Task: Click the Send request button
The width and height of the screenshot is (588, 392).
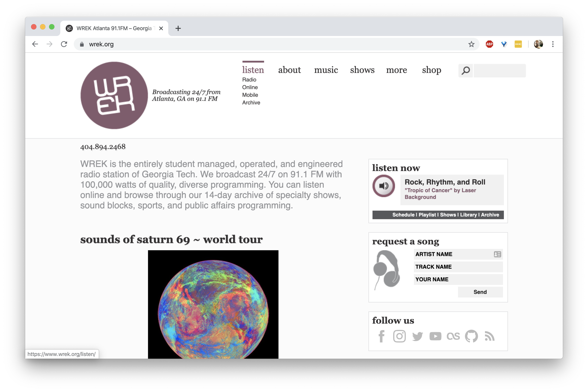Action: pos(480,292)
